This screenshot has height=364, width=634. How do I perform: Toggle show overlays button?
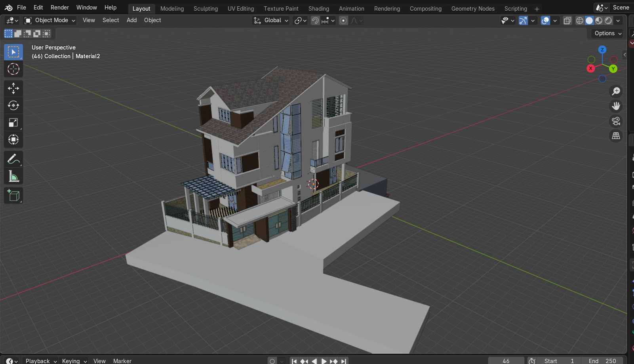545,21
